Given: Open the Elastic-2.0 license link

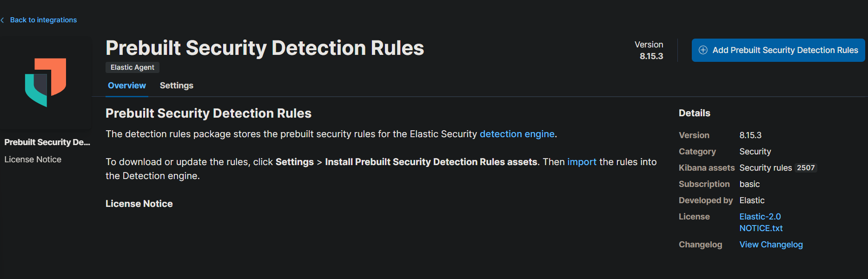Looking at the screenshot, I should pos(760,217).
